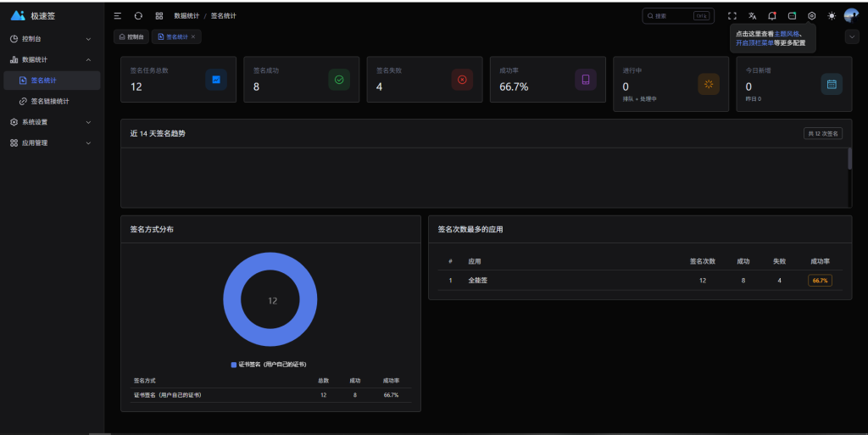868x435 pixels.
Task: Click the orange 66.7% rate badge for 全能签
Action: (x=820, y=281)
